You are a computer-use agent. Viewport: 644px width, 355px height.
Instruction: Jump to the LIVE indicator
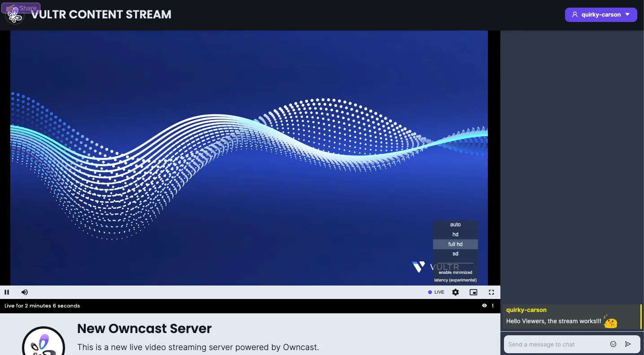[436, 292]
